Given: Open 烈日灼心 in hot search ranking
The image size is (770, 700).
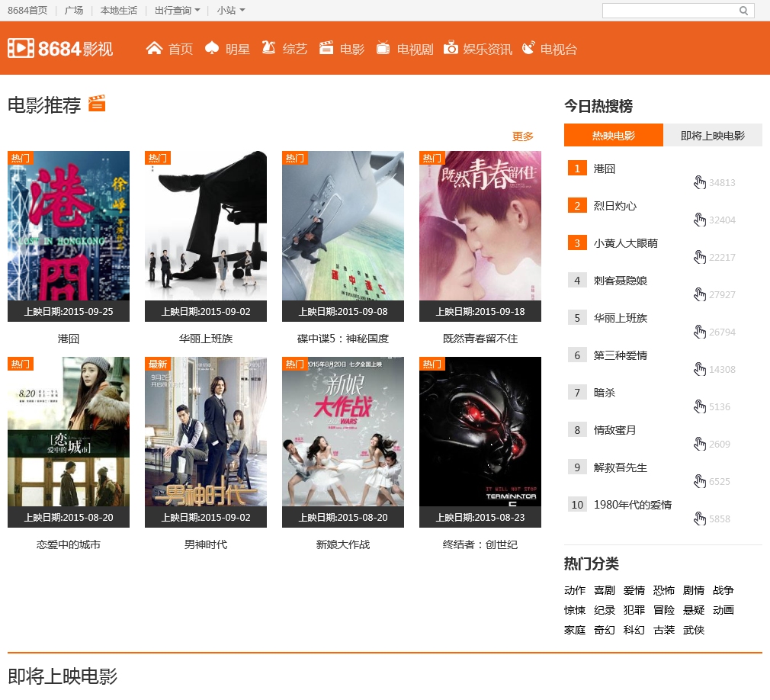Looking at the screenshot, I should click(x=614, y=206).
